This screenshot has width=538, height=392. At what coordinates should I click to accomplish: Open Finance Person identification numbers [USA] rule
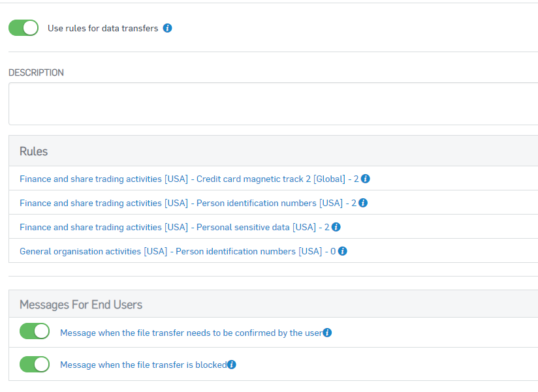tap(188, 203)
